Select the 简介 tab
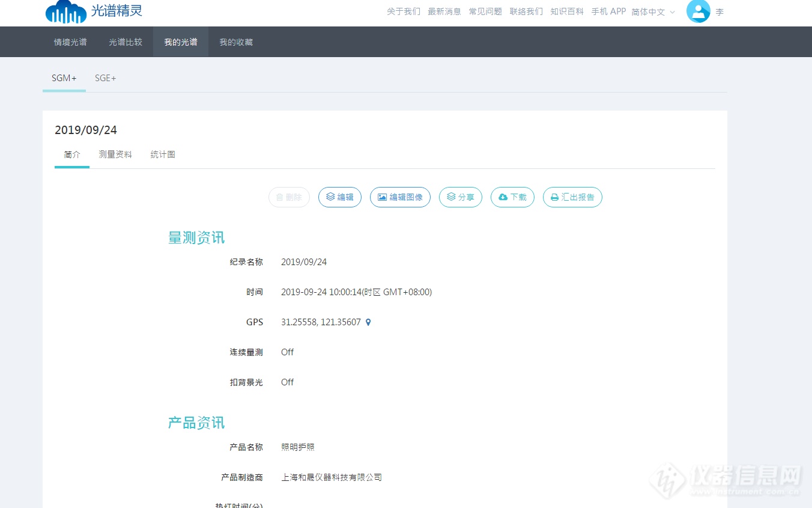Screen dimensions: 812x508 tap(72, 155)
